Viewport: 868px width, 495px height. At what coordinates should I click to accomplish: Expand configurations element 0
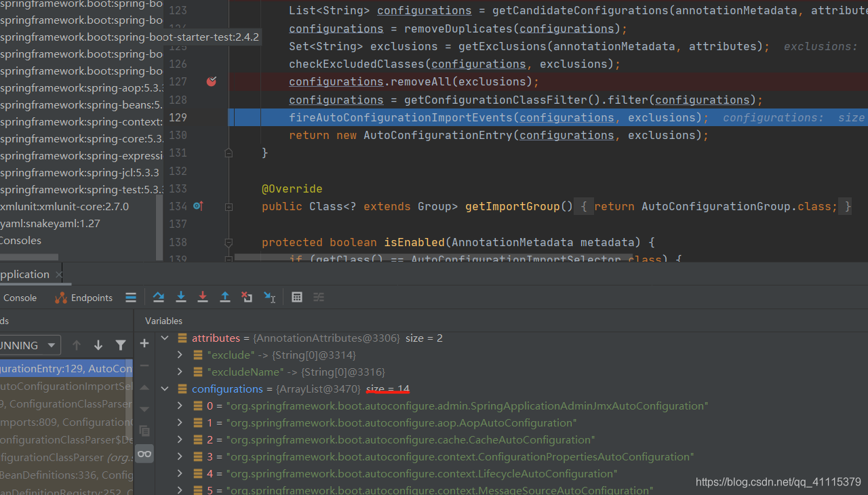point(180,405)
